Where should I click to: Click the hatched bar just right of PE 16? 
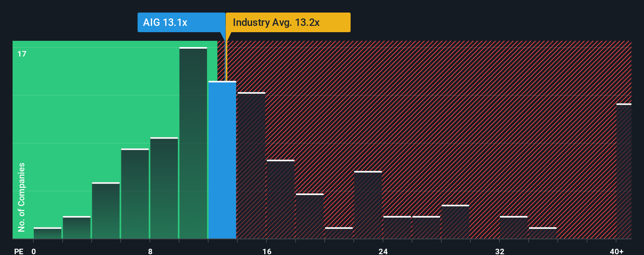tap(280, 199)
